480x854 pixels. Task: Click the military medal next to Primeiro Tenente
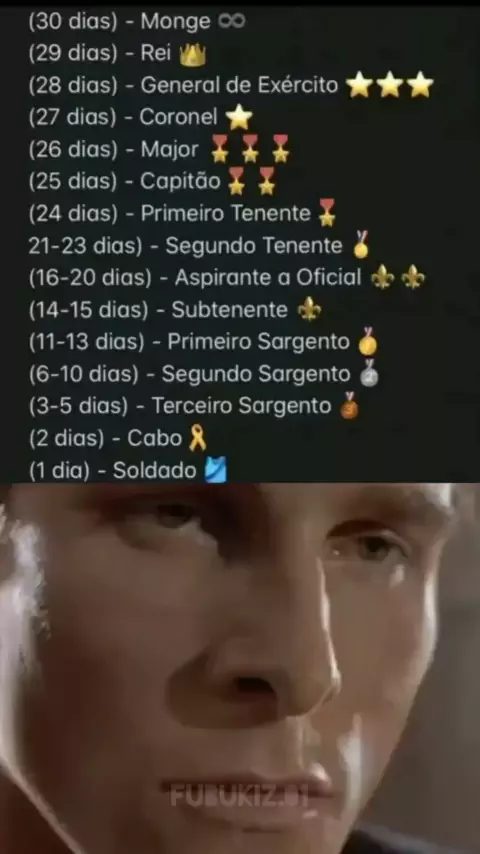tap(326, 212)
